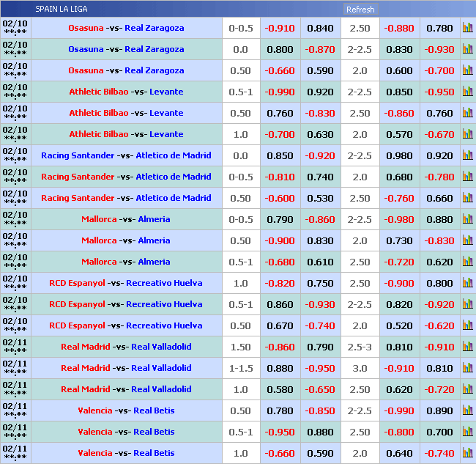Viewport: 476px width, 464px height.
Task: Click Mallorca vs Almeria match with 0.5-1 handicap
Action: [x=126, y=262]
